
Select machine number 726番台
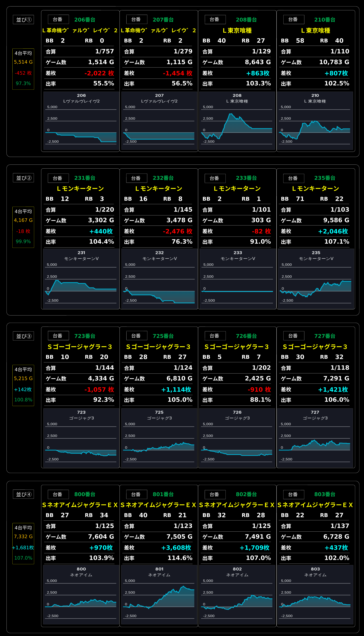(x=246, y=336)
